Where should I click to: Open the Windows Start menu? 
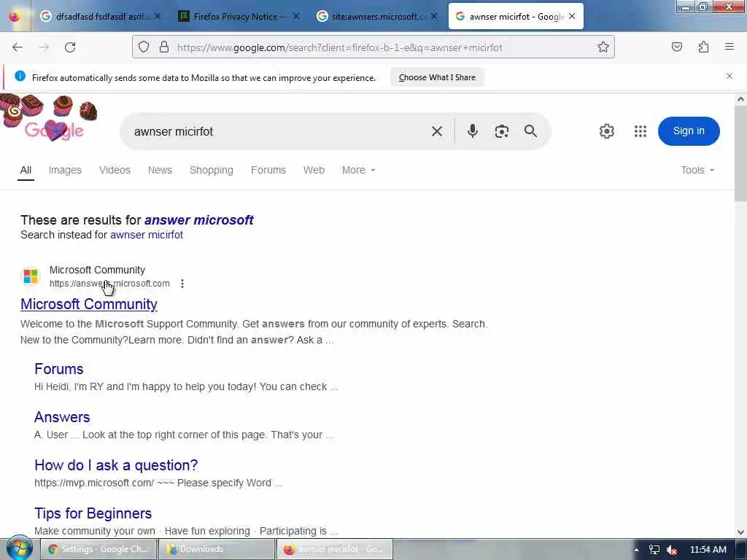click(19, 549)
